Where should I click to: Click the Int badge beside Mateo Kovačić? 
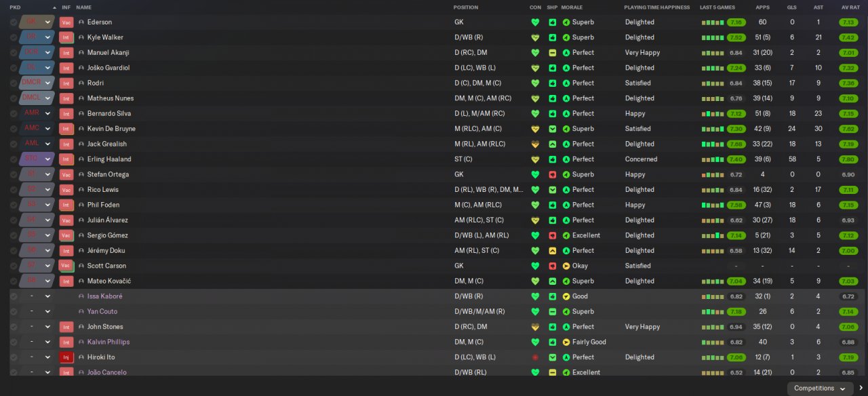(x=66, y=281)
